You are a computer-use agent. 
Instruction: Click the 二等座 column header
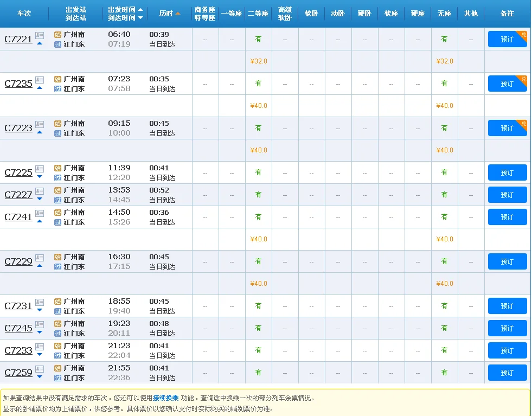(x=259, y=13)
